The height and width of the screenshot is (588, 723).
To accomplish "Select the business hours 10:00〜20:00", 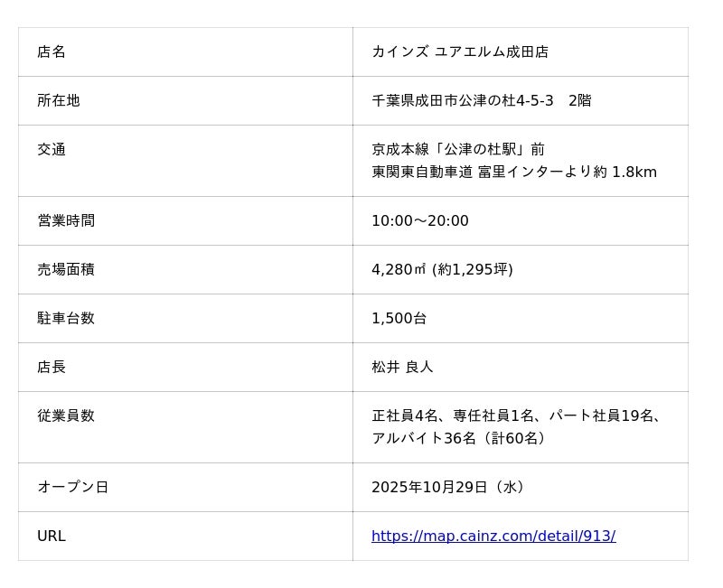I will point(419,220).
